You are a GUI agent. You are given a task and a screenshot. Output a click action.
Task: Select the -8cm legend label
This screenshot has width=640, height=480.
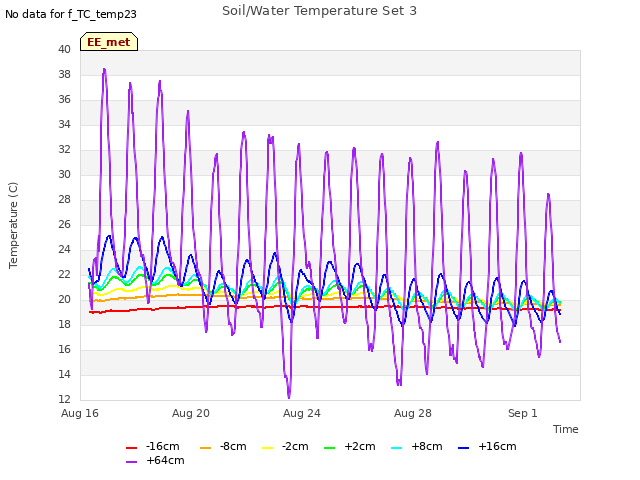click(x=233, y=447)
